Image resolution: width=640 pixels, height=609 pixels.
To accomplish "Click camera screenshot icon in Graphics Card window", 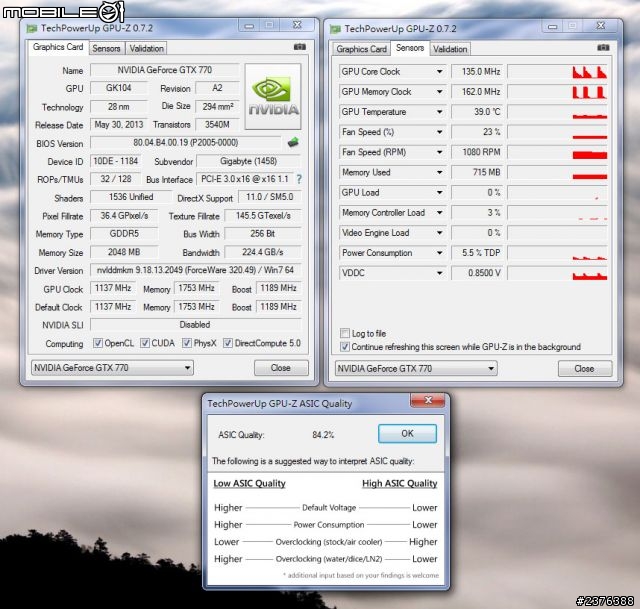I will (x=300, y=47).
